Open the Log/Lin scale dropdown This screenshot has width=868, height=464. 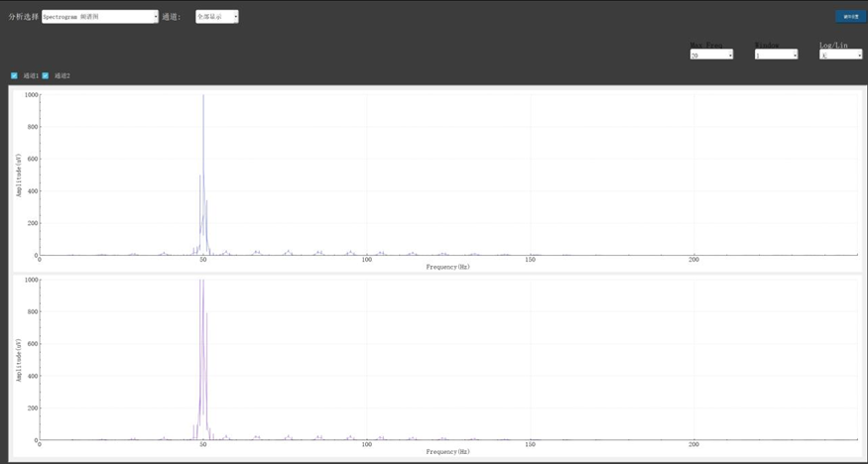[840, 56]
